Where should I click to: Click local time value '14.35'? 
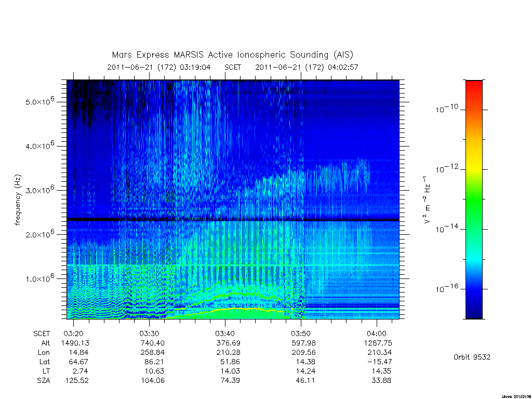pos(382,371)
